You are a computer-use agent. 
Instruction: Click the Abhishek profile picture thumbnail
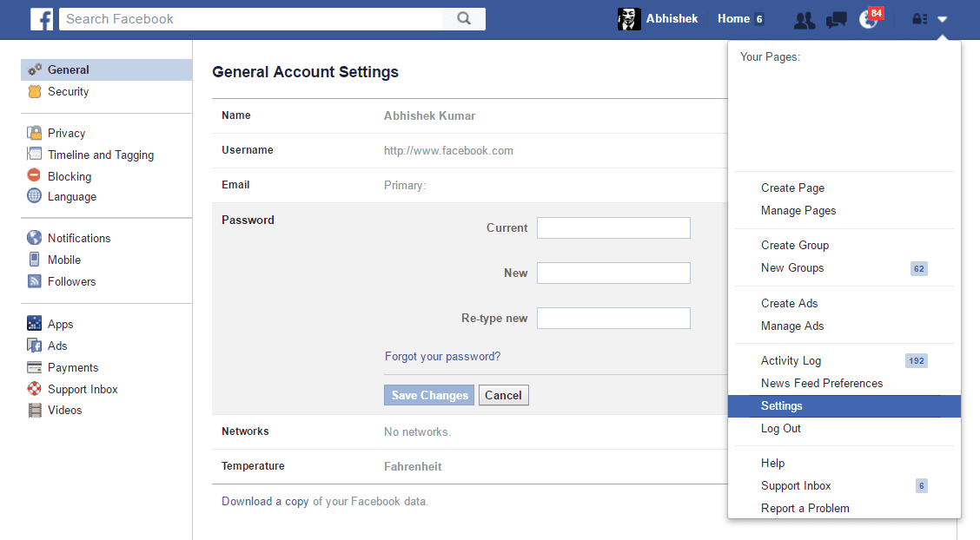point(629,19)
